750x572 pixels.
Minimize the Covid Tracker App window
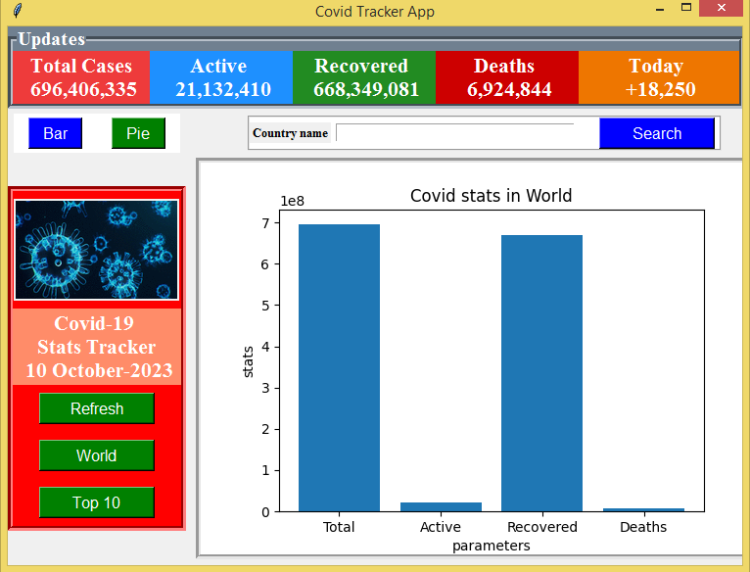[660, 9]
